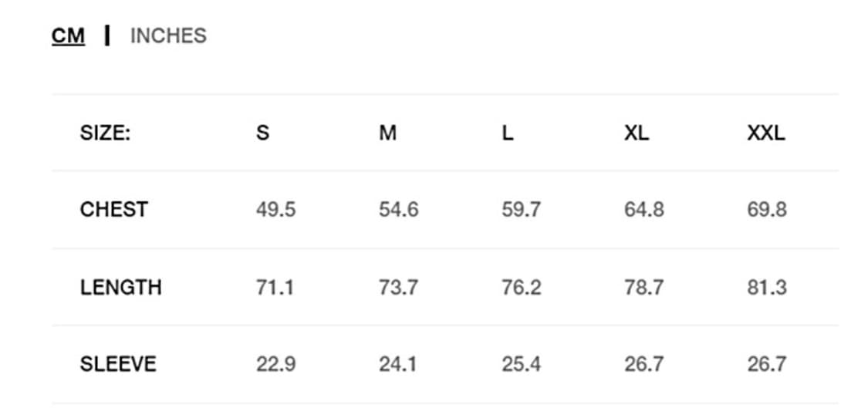The width and height of the screenshot is (868, 408).
Task: Select the XL size column header
Action: coord(637,133)
